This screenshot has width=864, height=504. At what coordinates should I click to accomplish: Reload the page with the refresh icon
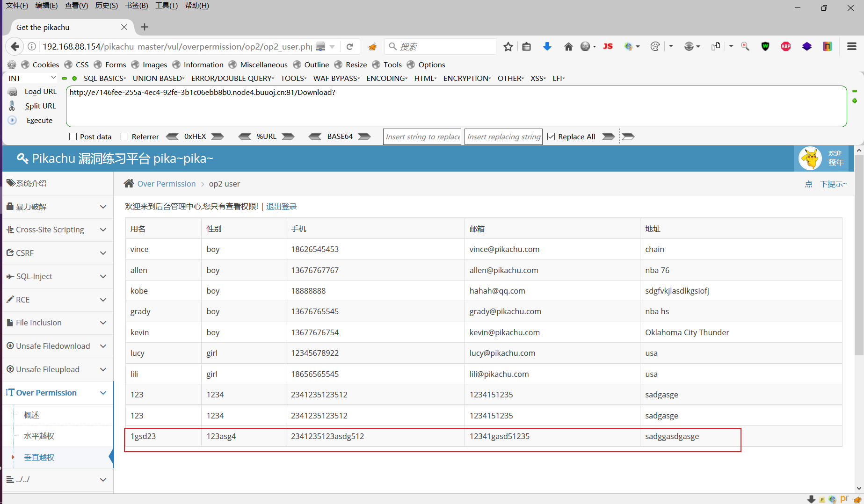pyautogui.click(x=349, y=46)
